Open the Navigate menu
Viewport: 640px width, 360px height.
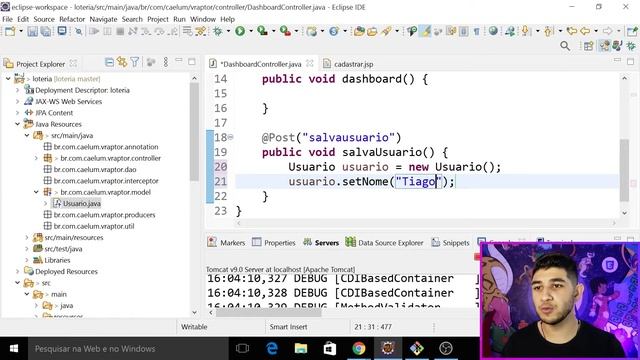[103, 19]
